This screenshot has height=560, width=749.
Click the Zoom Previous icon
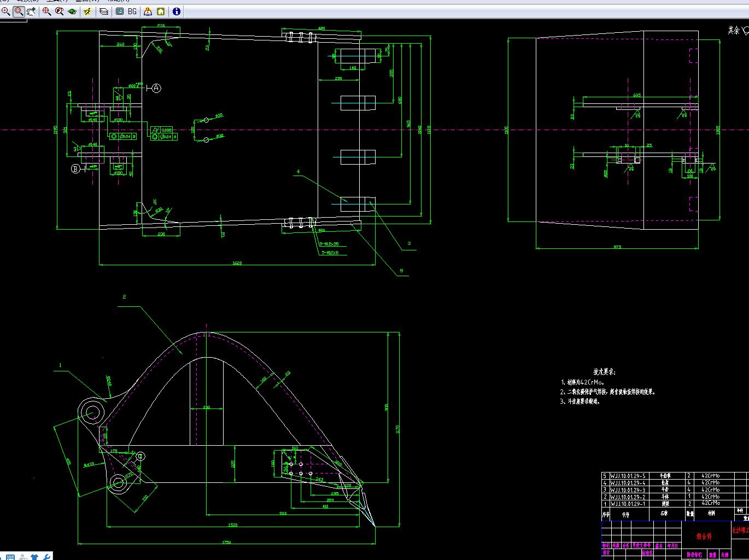click(x=60, y=11)
